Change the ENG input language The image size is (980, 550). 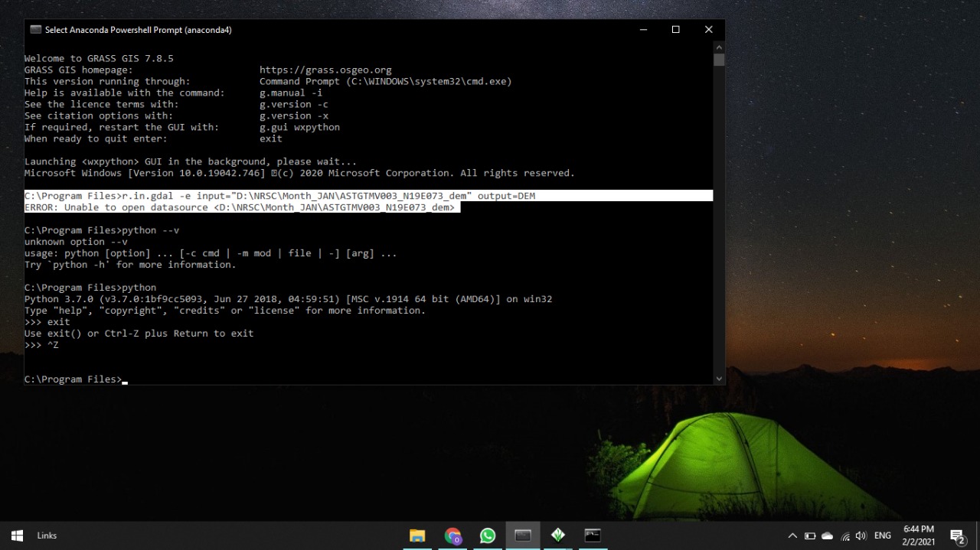(882, 536)
